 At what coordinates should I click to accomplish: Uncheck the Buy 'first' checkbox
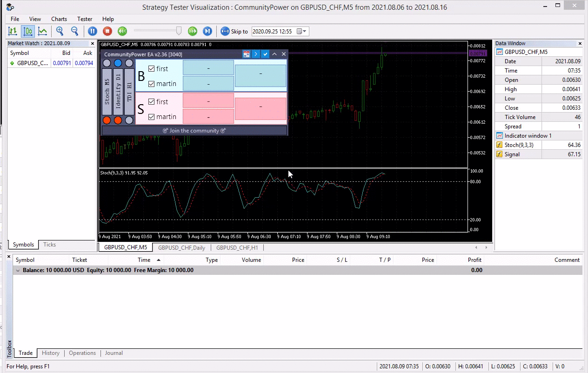coord(151,68)
